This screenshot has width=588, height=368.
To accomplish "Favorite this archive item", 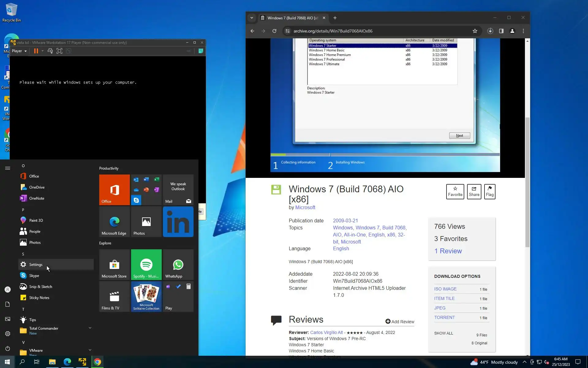I will coord(455,191).
